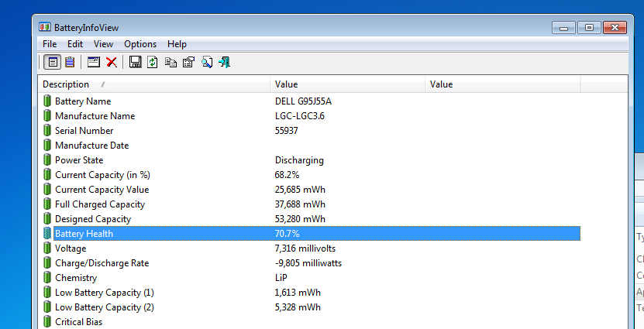The image size is (644, 329).
Task: Click the first Value column header
Action: 347,84
